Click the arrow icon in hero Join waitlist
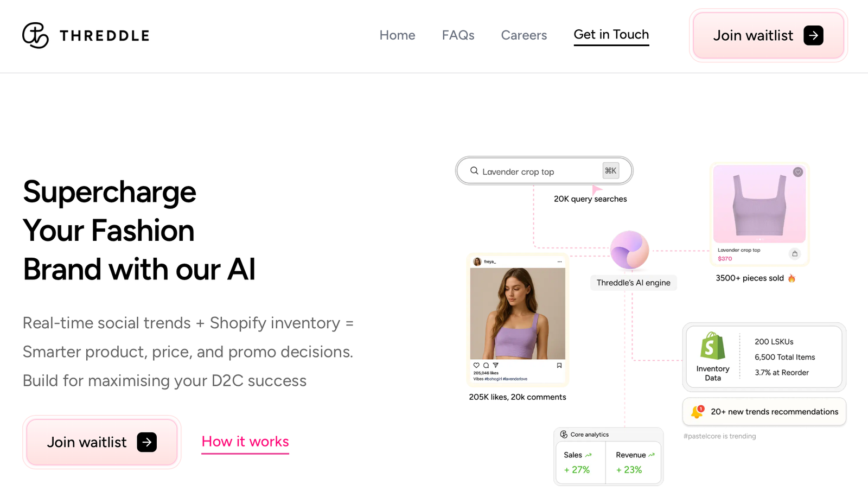Viewport: 868px width, 504px height. coord(147,442)
